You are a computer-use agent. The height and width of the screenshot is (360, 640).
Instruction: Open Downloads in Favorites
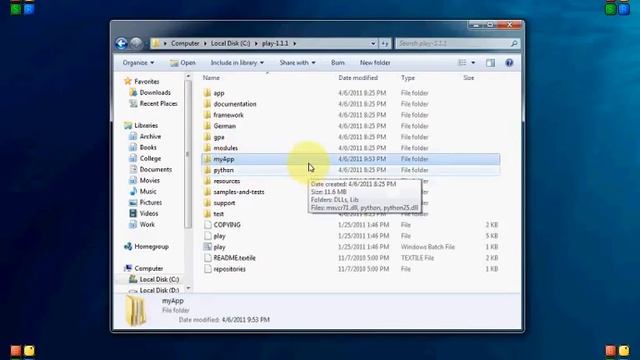click(x=155, y=93)
